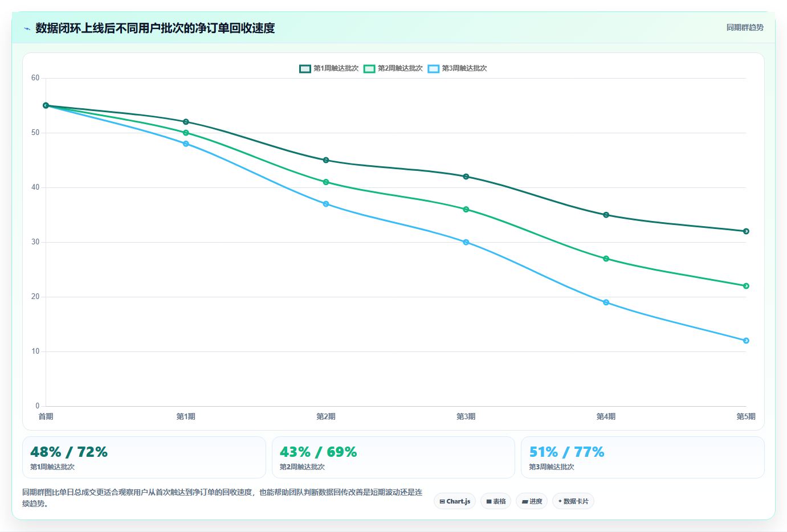
Task: Click the 60 y-axis tick label
Action: pyautogui.click(x=35, y=78)
